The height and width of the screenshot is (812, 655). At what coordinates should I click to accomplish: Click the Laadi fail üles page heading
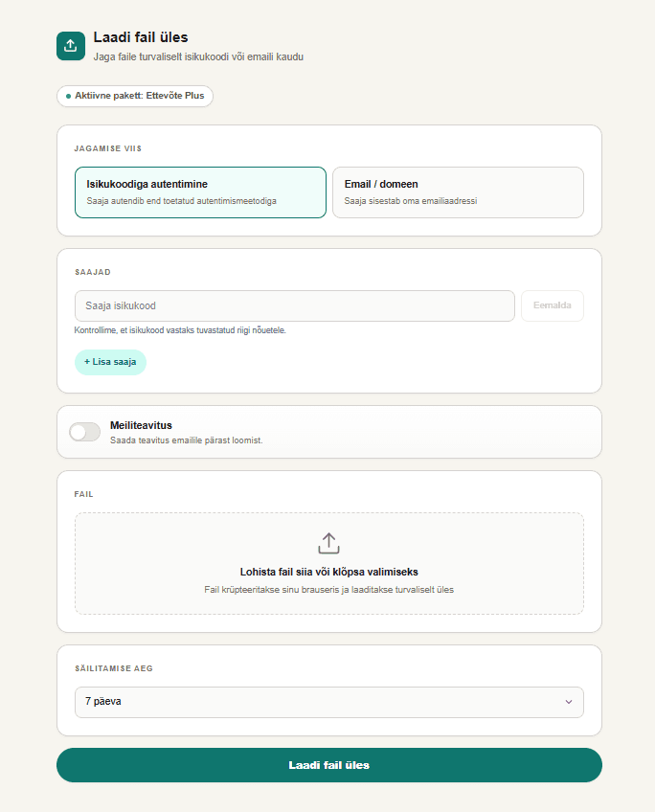point(141,37)
